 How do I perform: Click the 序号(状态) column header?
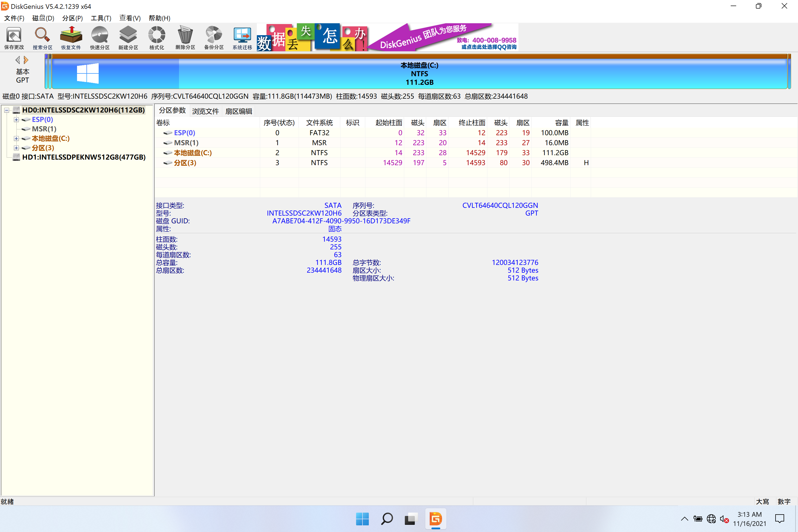click(x=279, y=122)
